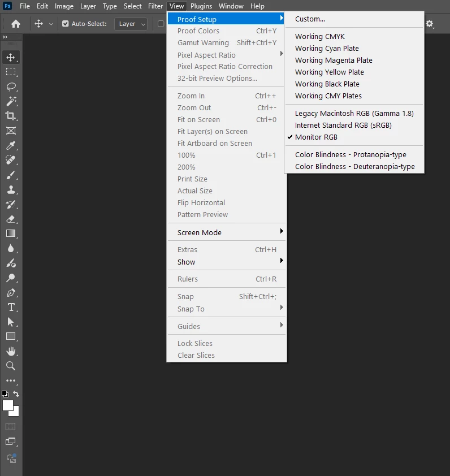Viewport: 450px width, 476px height.
Task: Select the Lasso tool
Action: coord(11,87)
